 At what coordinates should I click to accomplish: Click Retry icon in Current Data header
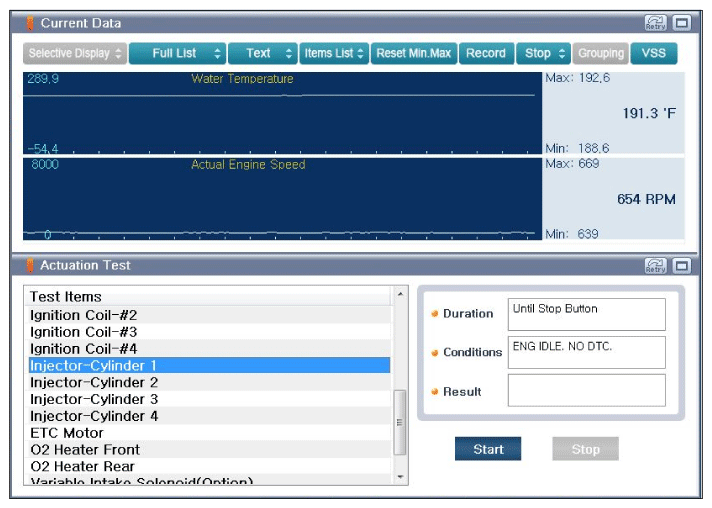[x=655, y=23]
